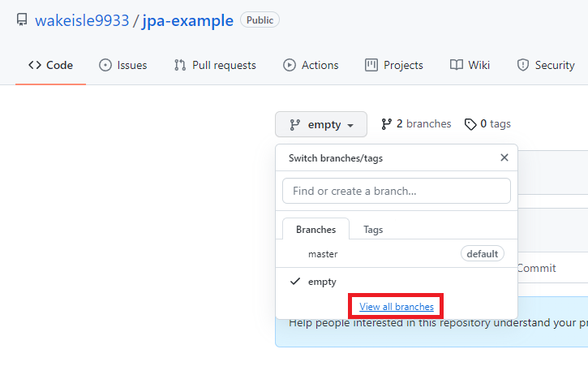The height and width of the screenshot is (388, 588).
Task: Open the Issues tab
Action: [123, 65]
